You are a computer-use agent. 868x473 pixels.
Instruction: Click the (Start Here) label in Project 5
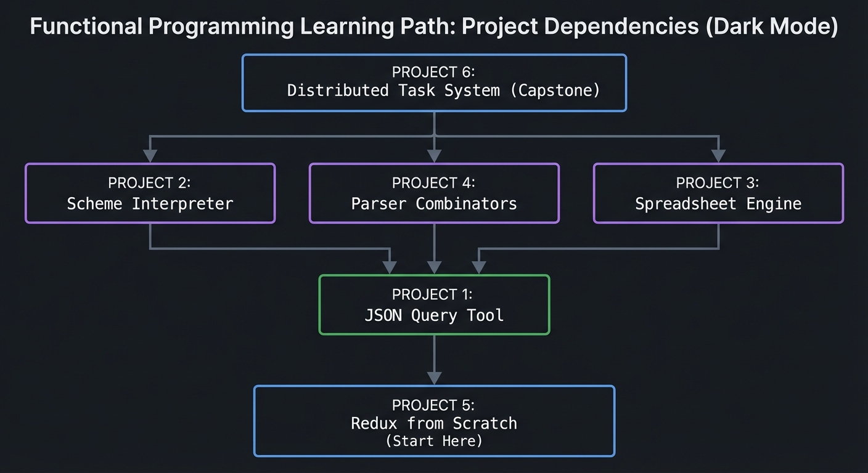click(434, 441)
